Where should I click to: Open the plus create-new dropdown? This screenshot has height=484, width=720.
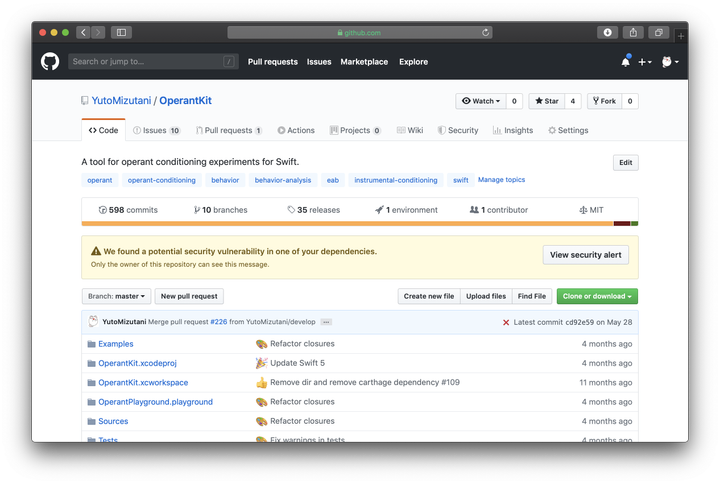coord(645,62)
